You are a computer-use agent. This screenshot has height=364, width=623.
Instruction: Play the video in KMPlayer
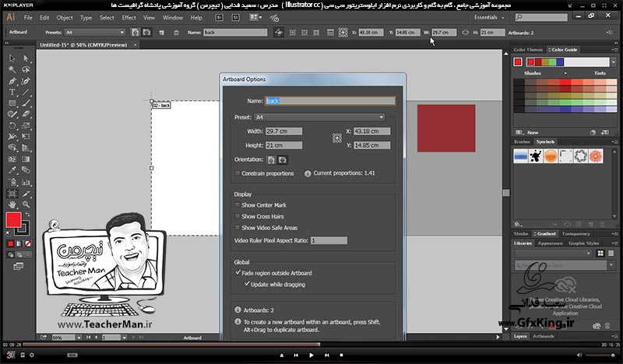(x=311, y=355)
